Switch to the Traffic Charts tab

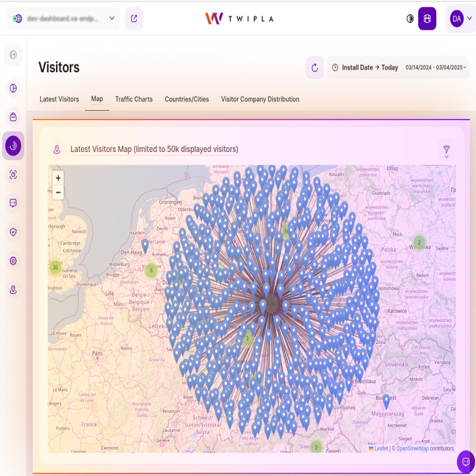[x=134, y=99]
